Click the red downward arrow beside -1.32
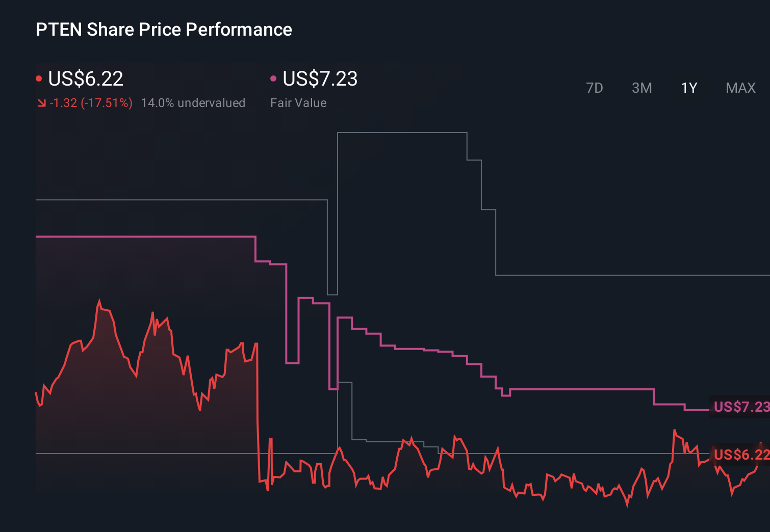This screenshot has width=770, height=532. 42,103
